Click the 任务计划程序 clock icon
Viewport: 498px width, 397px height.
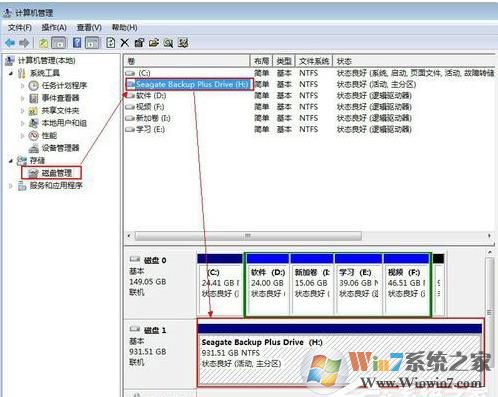click(x=33, y=86)
